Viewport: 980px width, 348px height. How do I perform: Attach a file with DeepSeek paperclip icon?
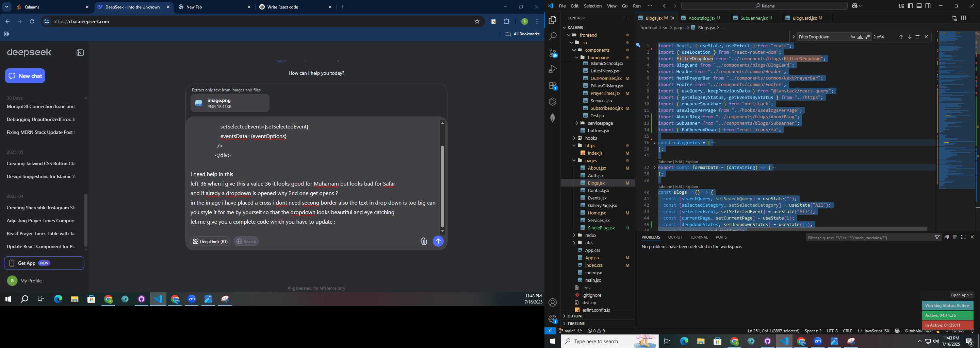(x=424, y=241)
